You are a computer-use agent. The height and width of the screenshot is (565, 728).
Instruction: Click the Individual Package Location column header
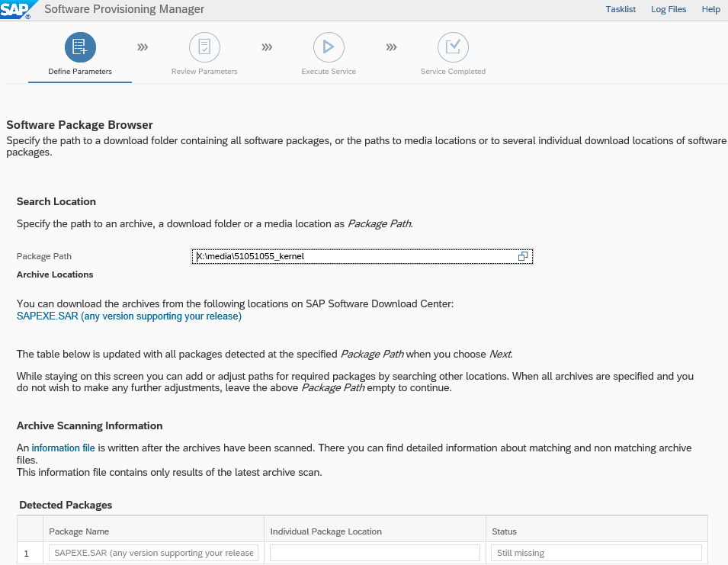point(326,531)
